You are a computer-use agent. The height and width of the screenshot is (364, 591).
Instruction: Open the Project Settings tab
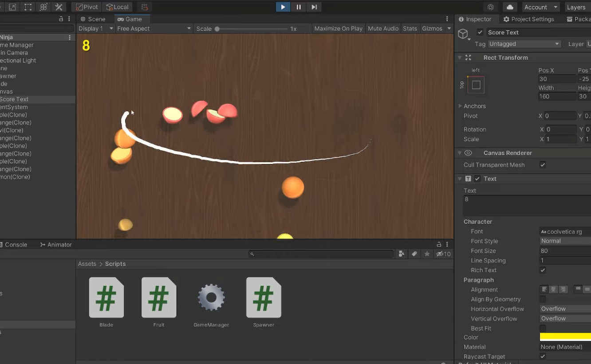point(528,19)
